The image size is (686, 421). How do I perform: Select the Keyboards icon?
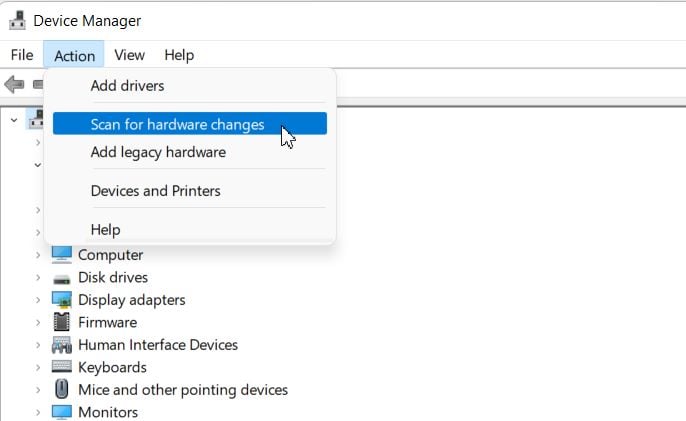point(62,366)
